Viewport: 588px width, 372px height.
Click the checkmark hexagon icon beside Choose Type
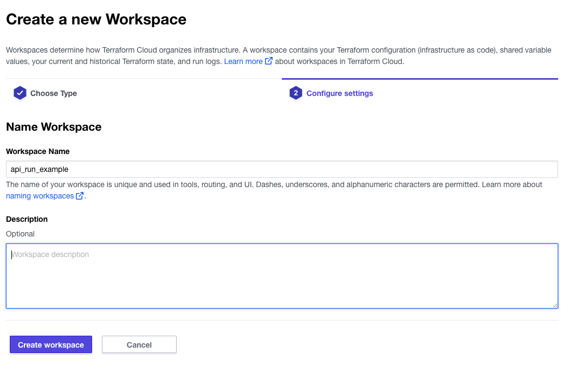click(20, 93)
